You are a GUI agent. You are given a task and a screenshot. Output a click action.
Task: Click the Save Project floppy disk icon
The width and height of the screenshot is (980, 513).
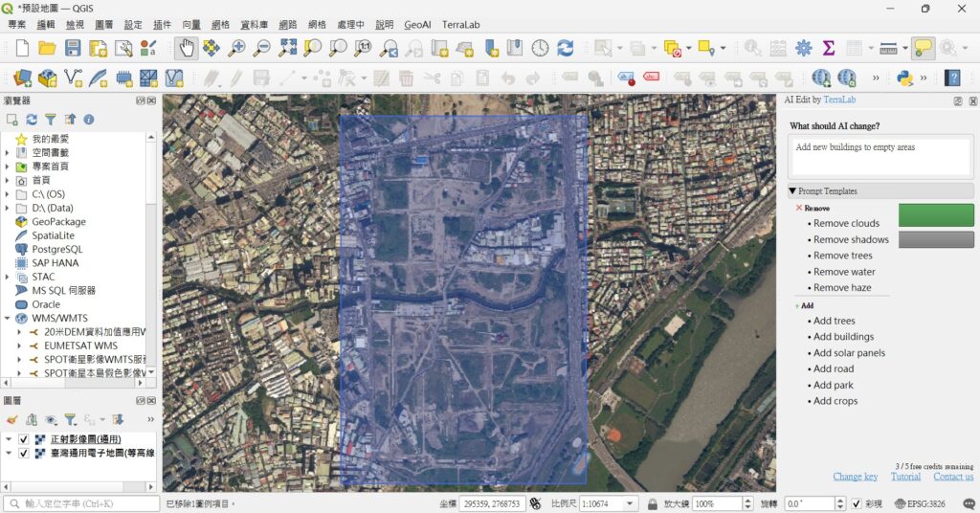(x=73, y=48)
